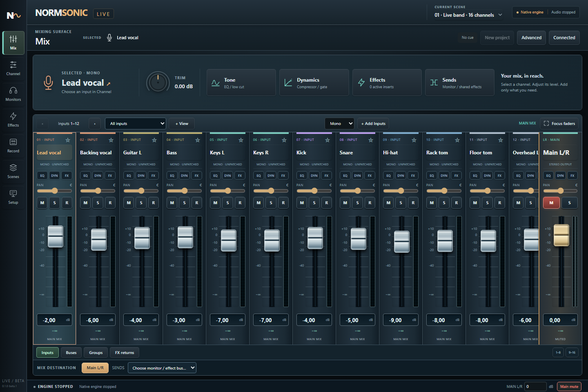
Task: Solo the Snare channel
Action: [x=357, y=203]
